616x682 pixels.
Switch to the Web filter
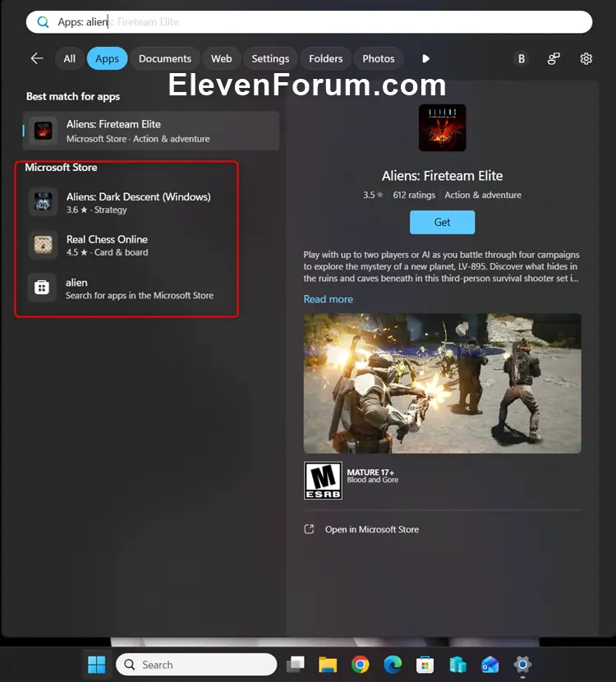click(x=221, y=58)
